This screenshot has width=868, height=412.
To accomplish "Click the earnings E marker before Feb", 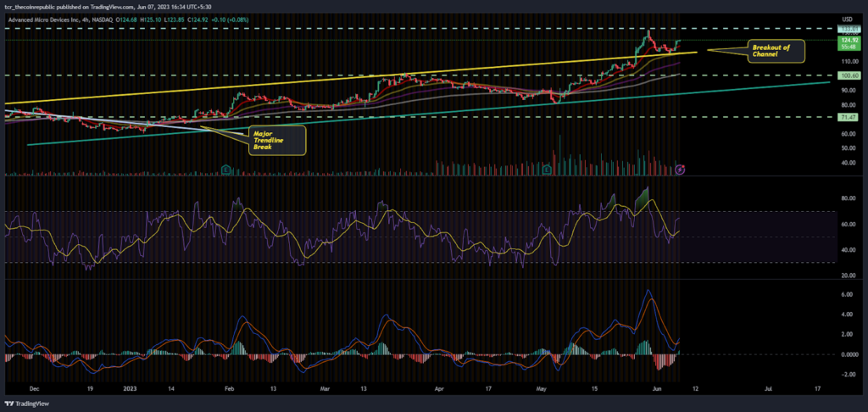I will point(225,169).
